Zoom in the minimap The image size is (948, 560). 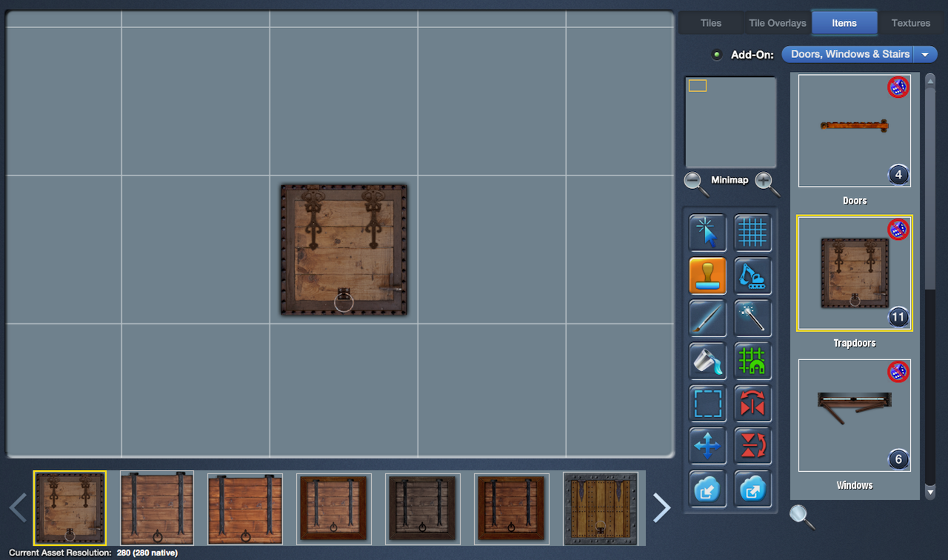click(767, 183)
